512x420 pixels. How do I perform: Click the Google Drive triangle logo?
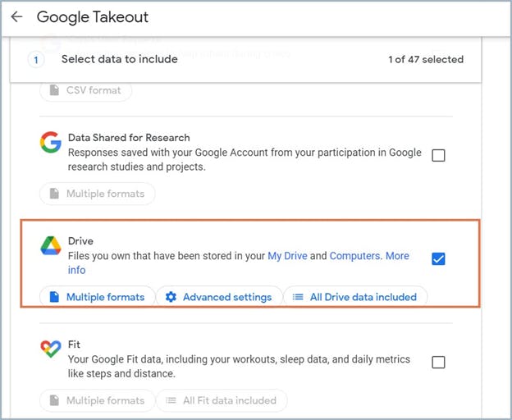pos(51,245)
